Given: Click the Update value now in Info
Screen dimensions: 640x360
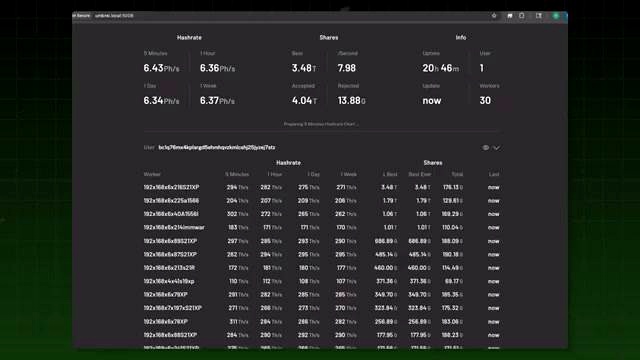Looking at the screenshot, I should click(432, 100).
